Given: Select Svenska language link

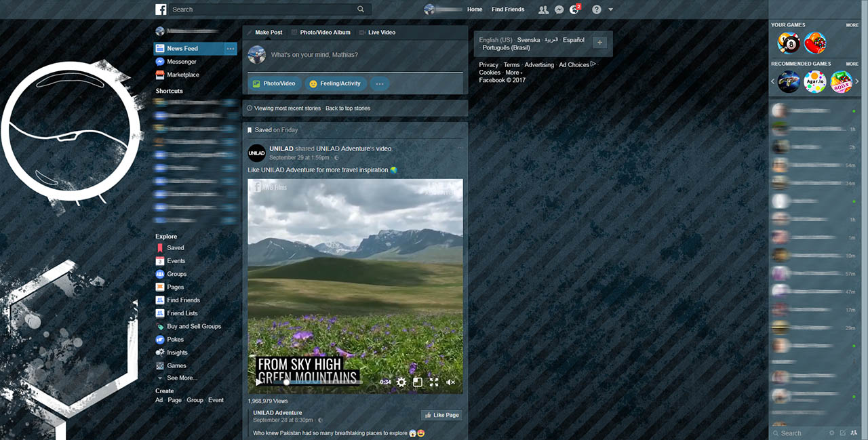Looking at the screenshot, I should [528, 40].
